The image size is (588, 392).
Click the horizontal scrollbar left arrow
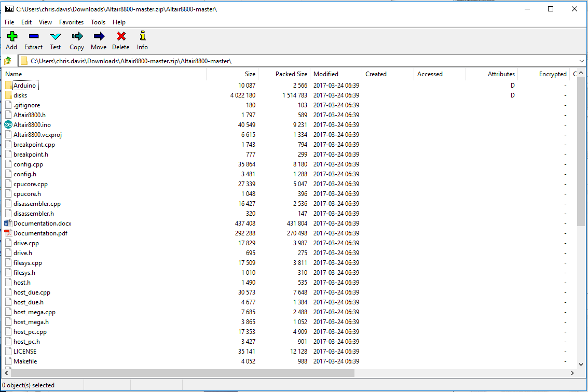tap(6, 373)
